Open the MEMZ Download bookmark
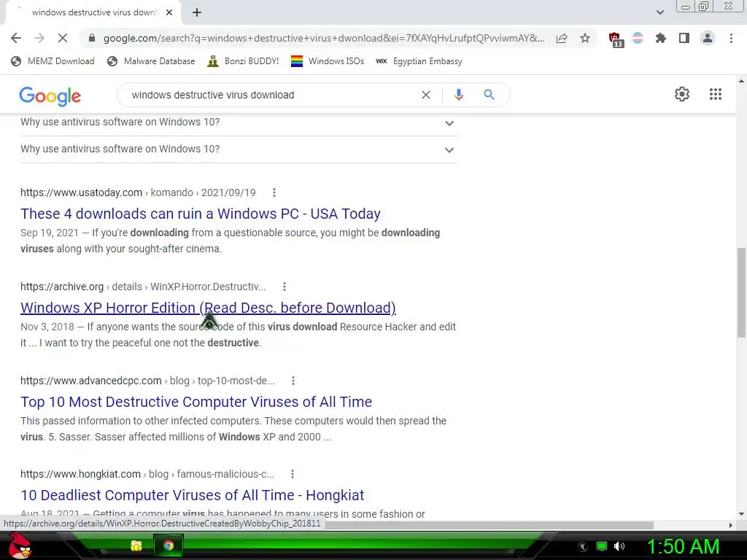This screenshot has width=747, height=560. pos(53,61)
